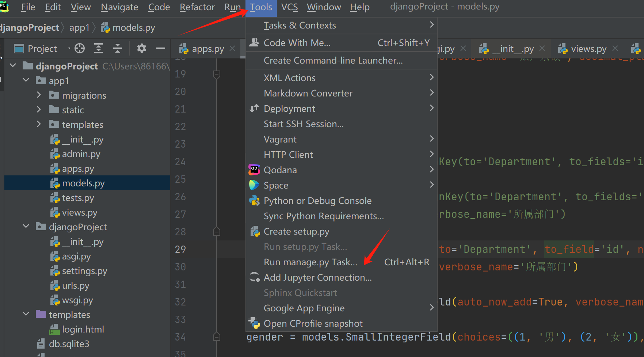
Task: Close the apps.py editor tab
Action: [x=232, y=49]
